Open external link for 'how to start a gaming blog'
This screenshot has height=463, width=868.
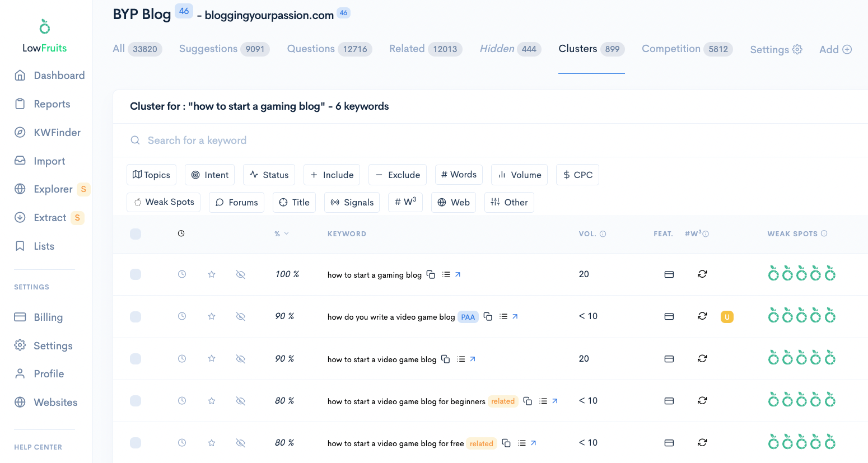pyautogui.click(x=458, y=274)
